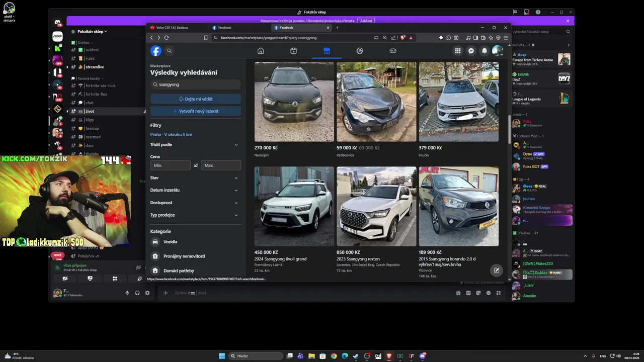Click the Dejte mi vědět button
This screenshot has width=644, height=362.
[x=195, y=99]
